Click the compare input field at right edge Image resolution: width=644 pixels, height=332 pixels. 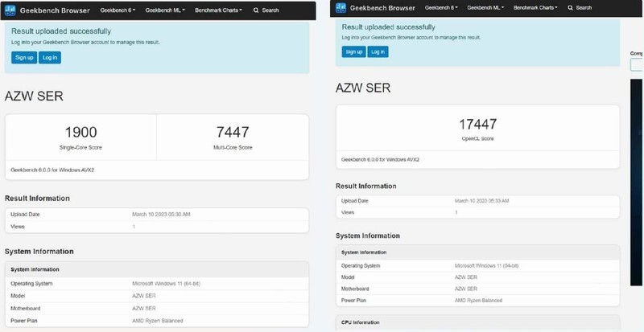637,64
